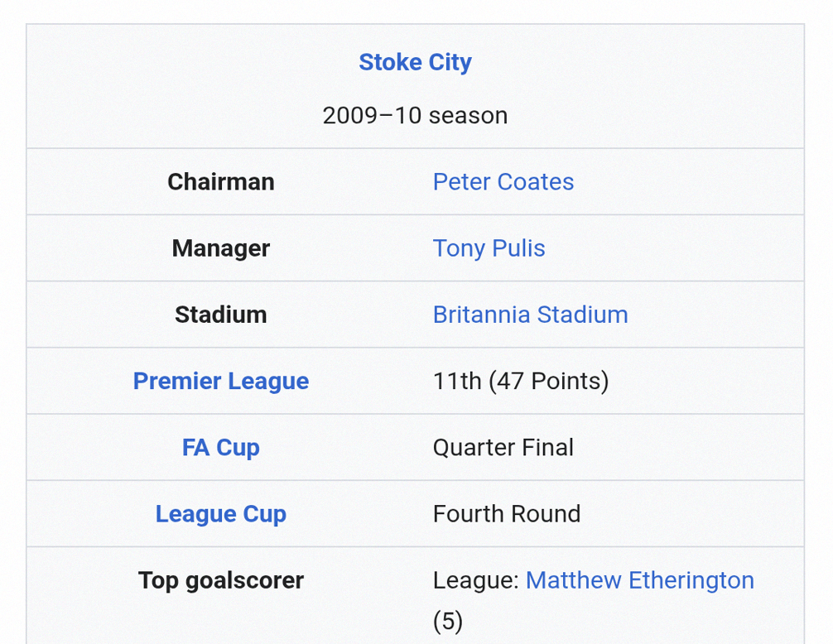The height and width of the screenshot is (644, 833).
Task: Click the 'League:' text before Etherington
Action: tap(475, 580)
